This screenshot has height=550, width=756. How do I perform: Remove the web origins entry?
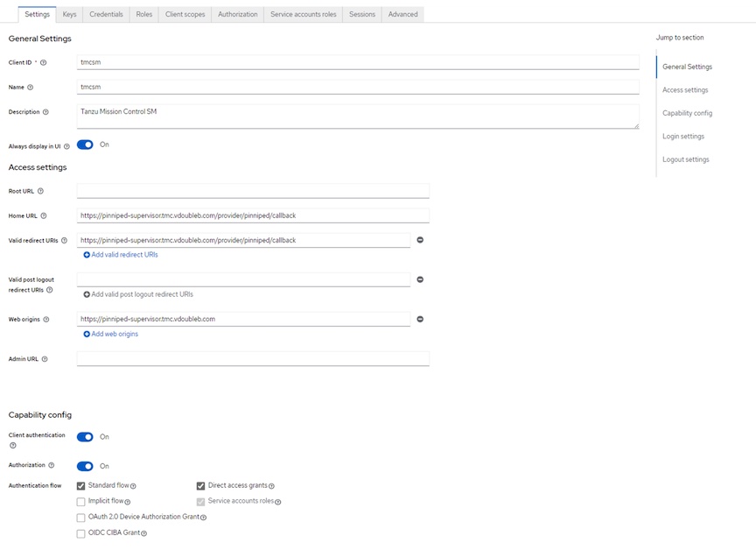pyautogui.click(x=420, y=320)
